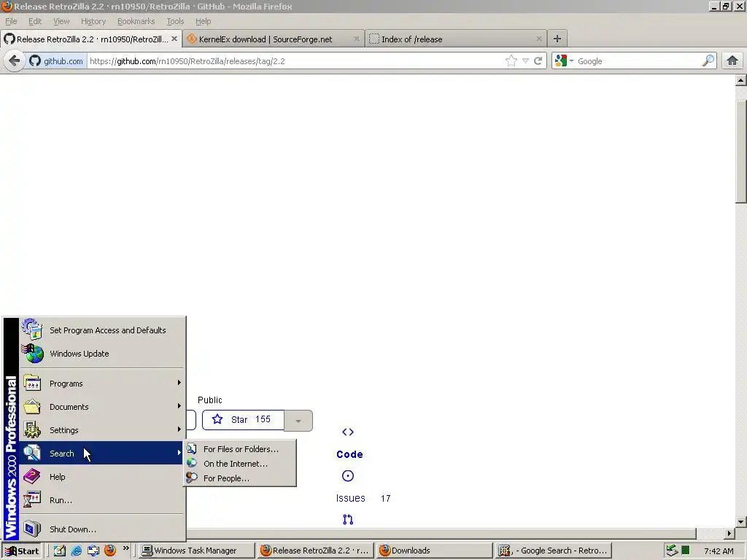Click the Shut Down icon in Start menu
Screen dimensions: 747x560
coord(32,529)
